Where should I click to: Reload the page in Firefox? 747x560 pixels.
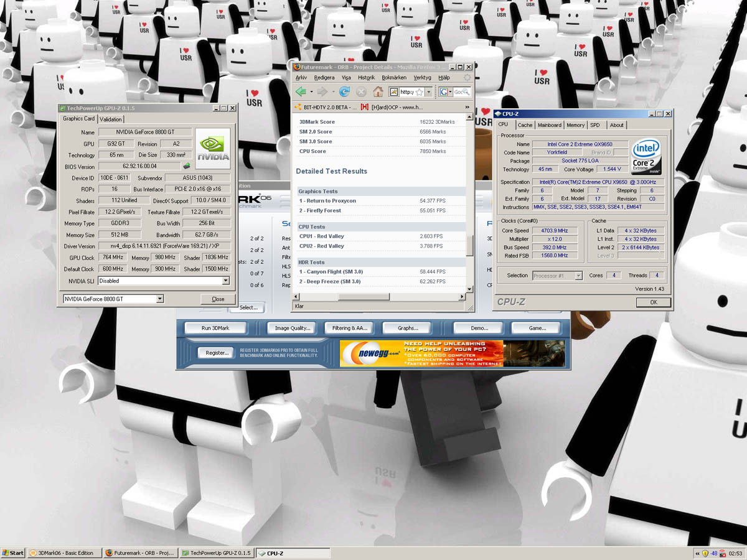(x=344, y=91)
